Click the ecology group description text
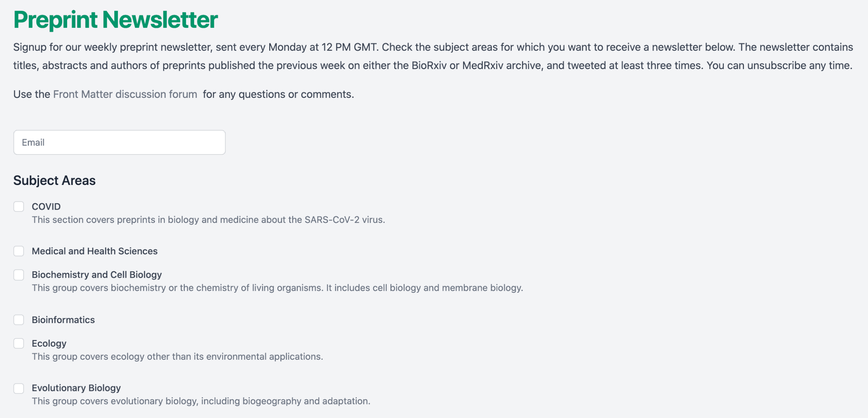 [177, 357]
